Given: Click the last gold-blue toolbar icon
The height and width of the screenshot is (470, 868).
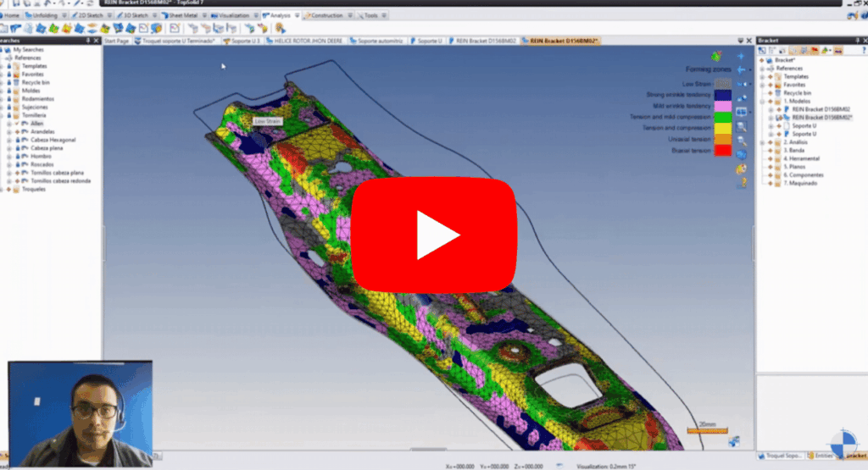Looking at the screenshot, I should 280,28.
